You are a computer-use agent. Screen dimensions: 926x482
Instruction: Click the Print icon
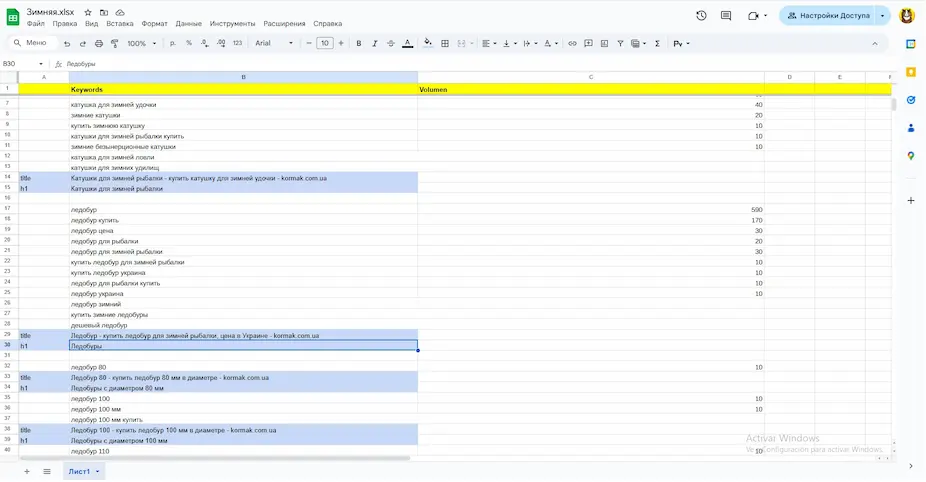98,44
